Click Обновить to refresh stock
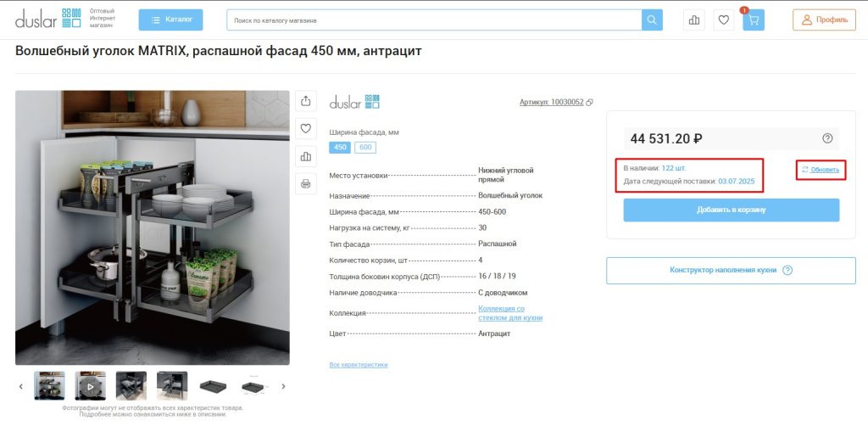 [x=821, y=170]
